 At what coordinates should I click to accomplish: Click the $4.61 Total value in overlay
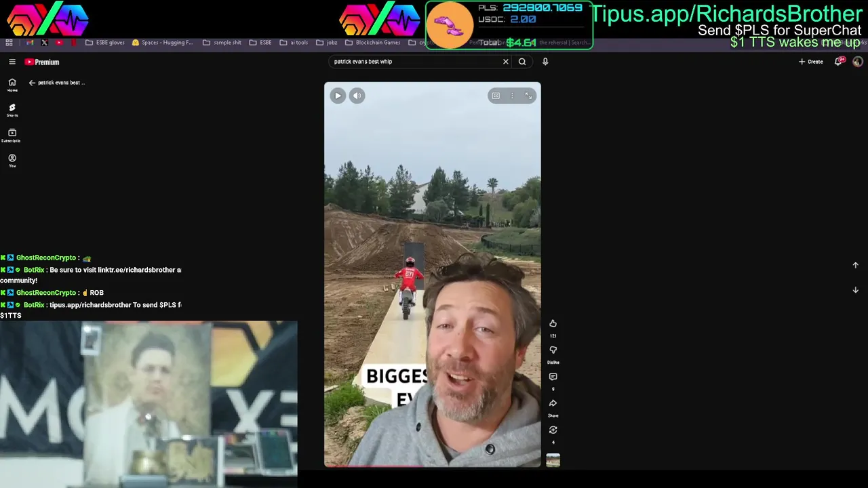[x=521, y=43]
